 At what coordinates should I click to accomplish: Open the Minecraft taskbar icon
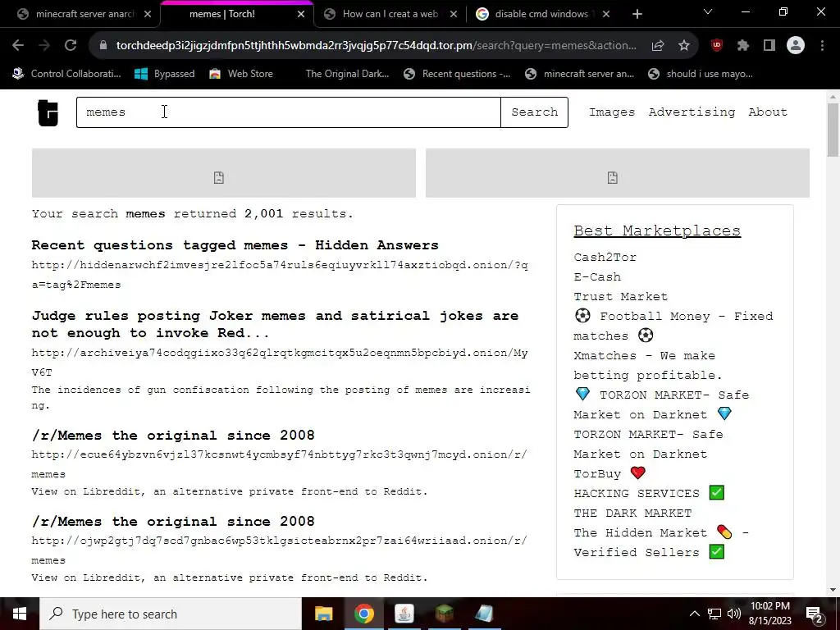444,614
